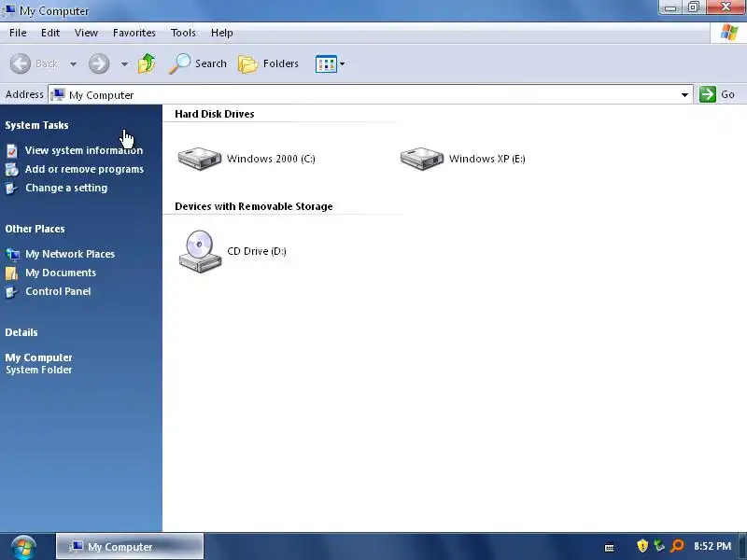The image size is (747, 560).
Task: Click the green Go arrow button
Action: click(708, 94)
